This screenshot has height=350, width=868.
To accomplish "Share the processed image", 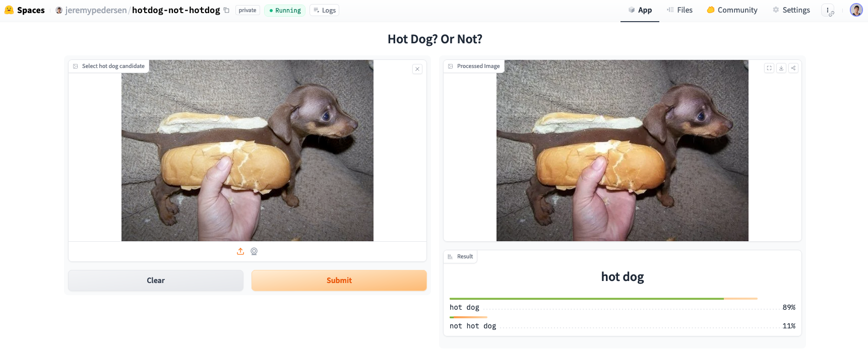I will coord(793,68).
